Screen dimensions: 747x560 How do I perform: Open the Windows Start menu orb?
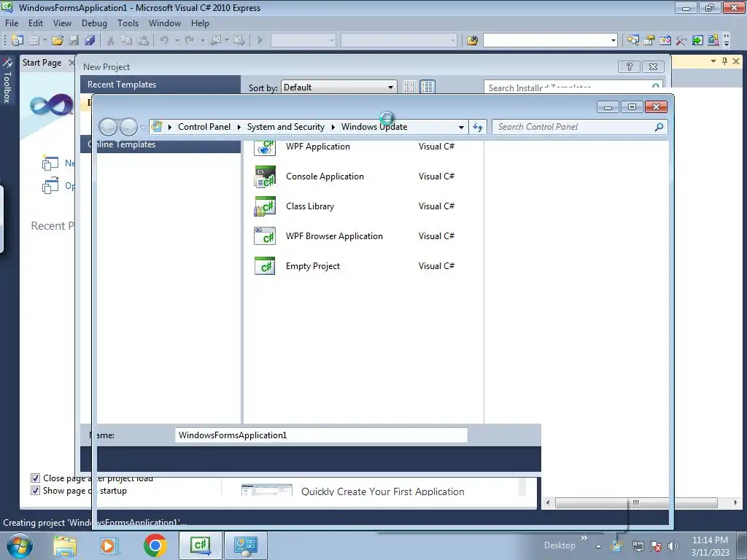20,545
